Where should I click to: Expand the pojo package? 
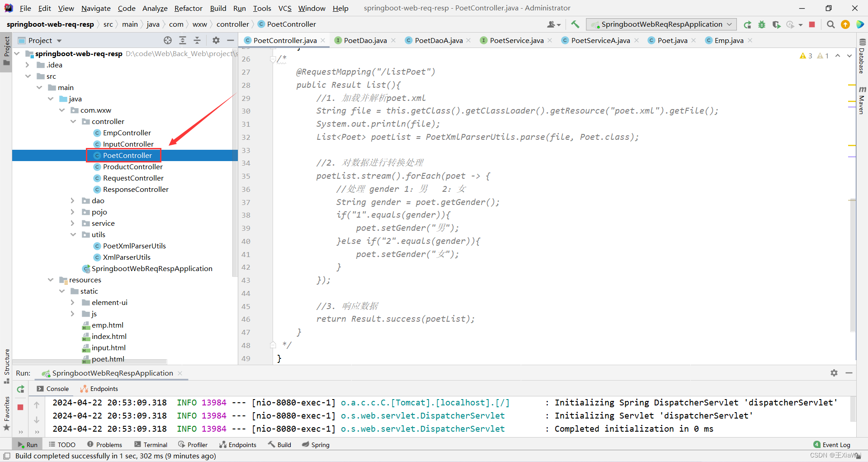(x=72, y=212)
